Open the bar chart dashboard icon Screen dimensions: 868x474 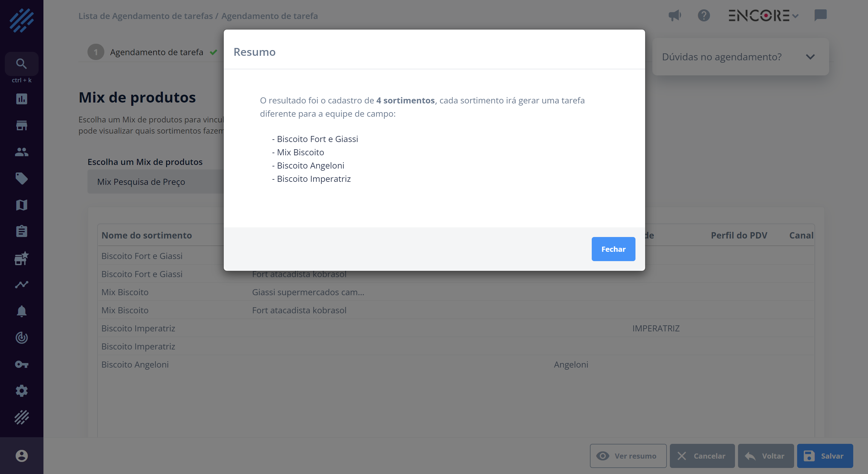click(x=22, y=99)
